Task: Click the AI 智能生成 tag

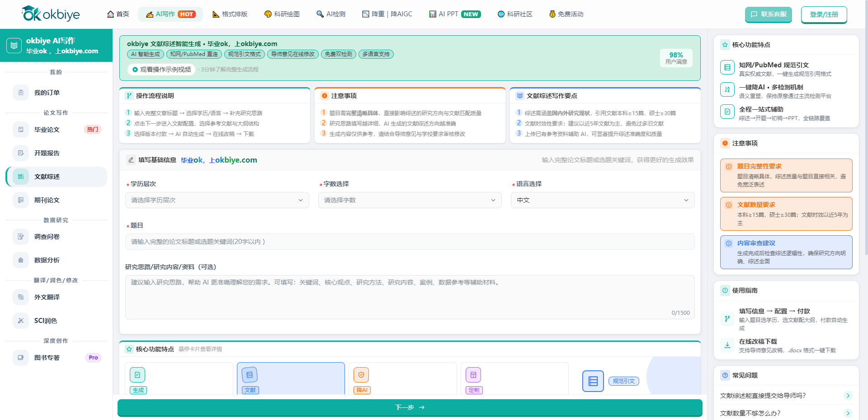Action: [146, 54]
